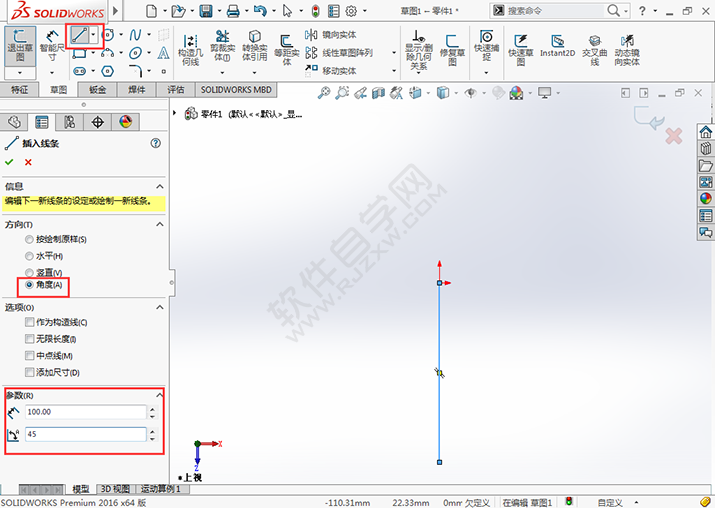Screen dimensions: 715x508
Task: Open the ConfigurationManager tab icon
Action: click(x=70, y=122)
